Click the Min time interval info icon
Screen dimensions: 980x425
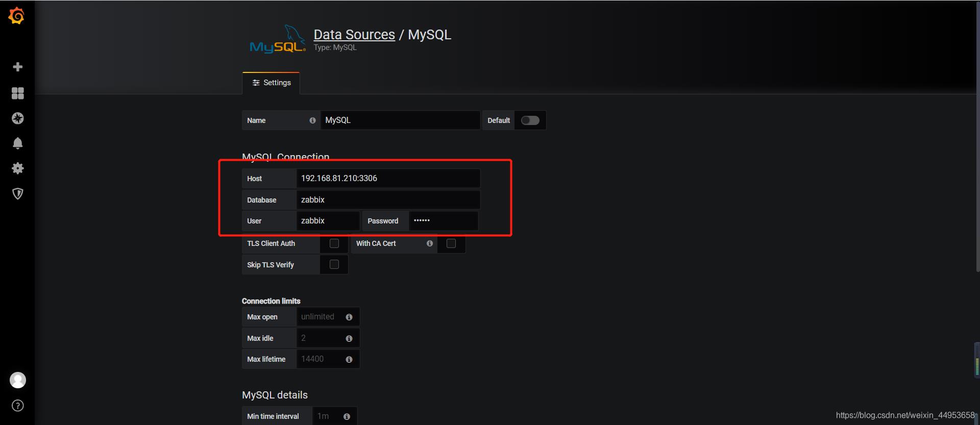[347, 416]
